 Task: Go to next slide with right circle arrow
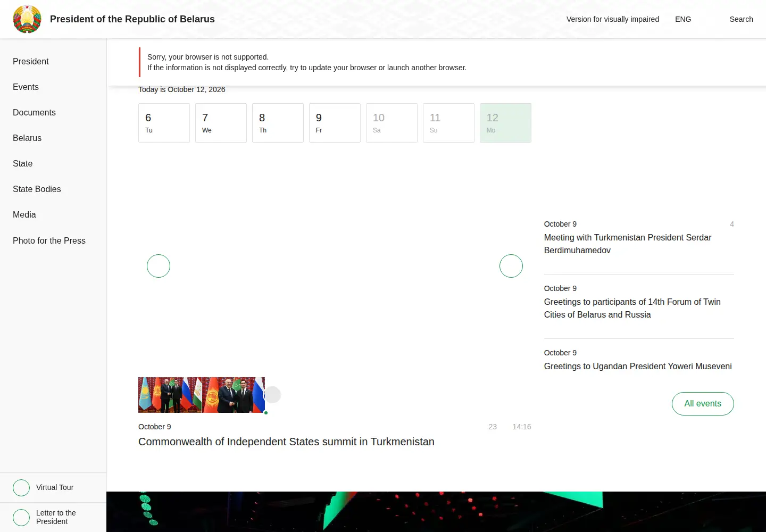pos(511,266)
